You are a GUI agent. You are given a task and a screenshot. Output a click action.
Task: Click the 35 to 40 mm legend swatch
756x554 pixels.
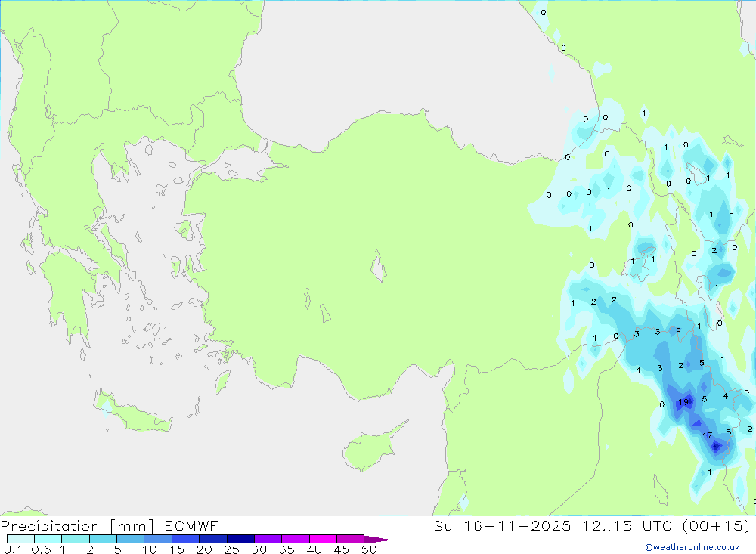295,539
